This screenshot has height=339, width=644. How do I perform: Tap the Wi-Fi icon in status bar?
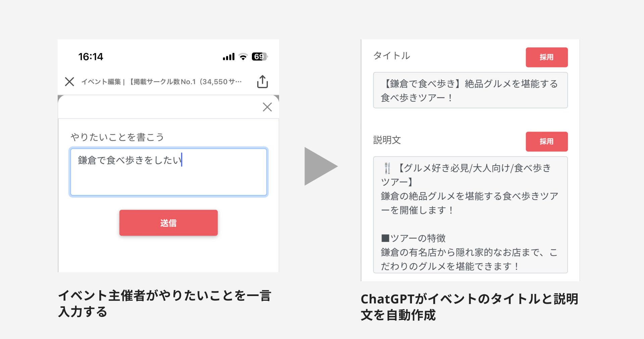(243, 57)
